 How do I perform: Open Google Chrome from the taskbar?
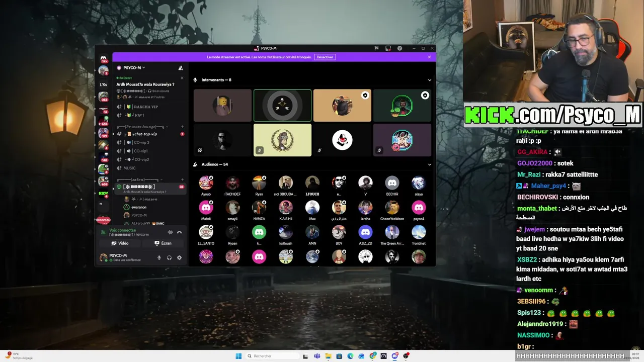coord(372,356)
